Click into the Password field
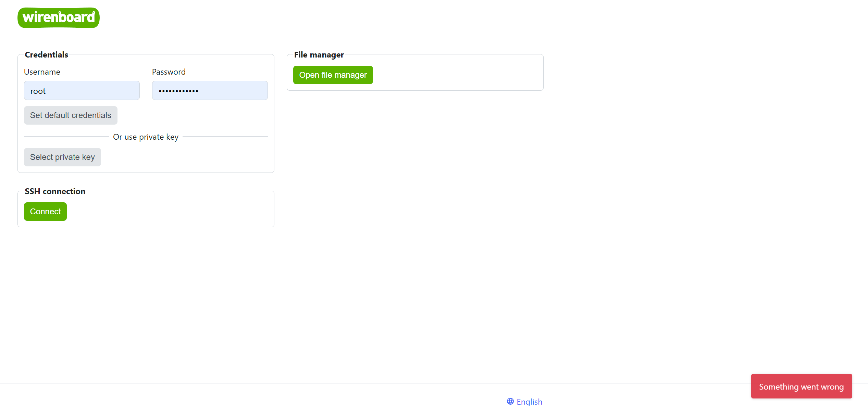This screenshot has height=406, width=868. [210, 91]
